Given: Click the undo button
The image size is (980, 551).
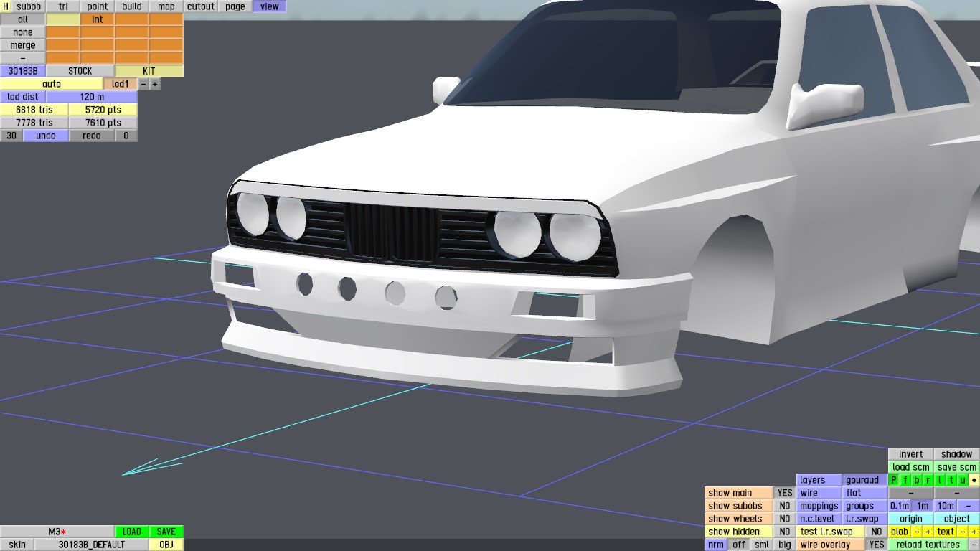Looking at the screenshot, I should click(46, 136).
